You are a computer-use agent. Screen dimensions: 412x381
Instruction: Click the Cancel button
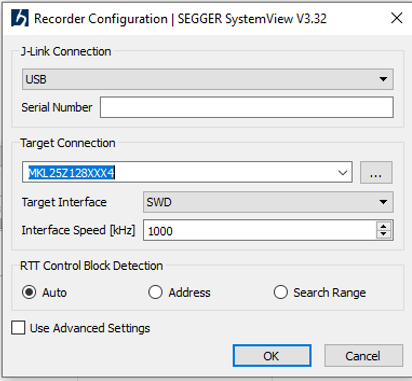point(363,356)
